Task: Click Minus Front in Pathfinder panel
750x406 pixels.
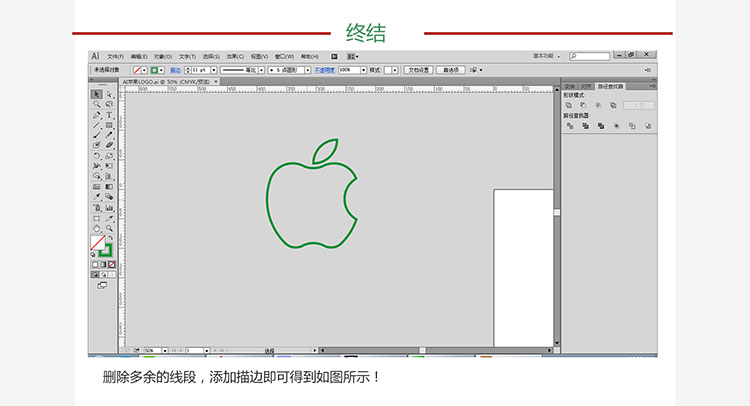Action: [583, 105]
